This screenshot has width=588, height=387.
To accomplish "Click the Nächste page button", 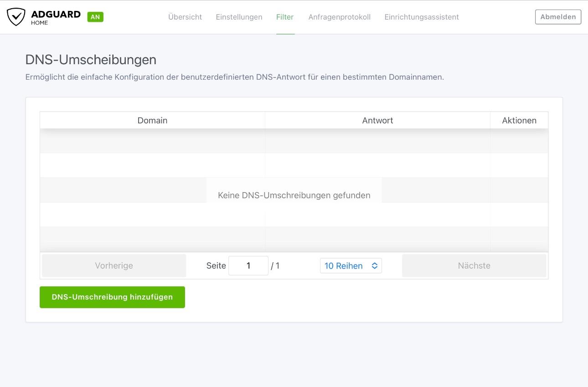I will (x=474, y=265).
